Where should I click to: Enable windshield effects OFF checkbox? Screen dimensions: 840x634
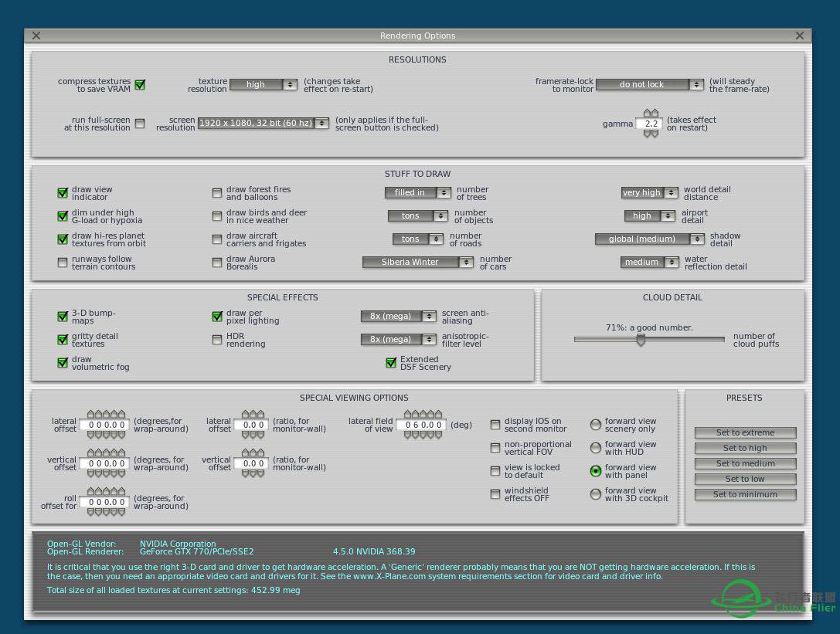[495, 494]
